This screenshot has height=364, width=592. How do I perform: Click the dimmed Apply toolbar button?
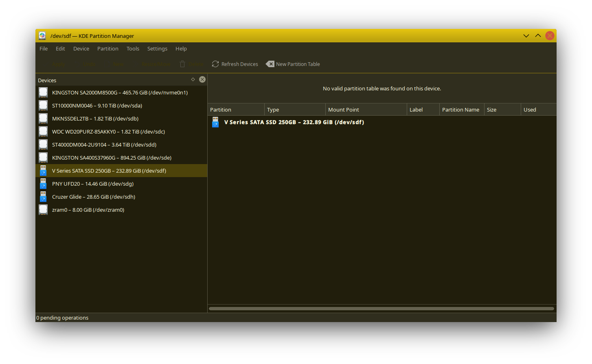(x=54, y=64)
